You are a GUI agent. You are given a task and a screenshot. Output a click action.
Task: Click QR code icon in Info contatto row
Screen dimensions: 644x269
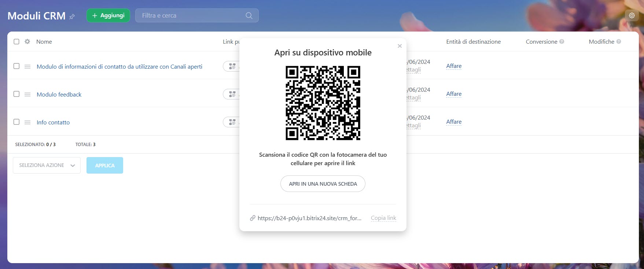(x=232, y=122)
